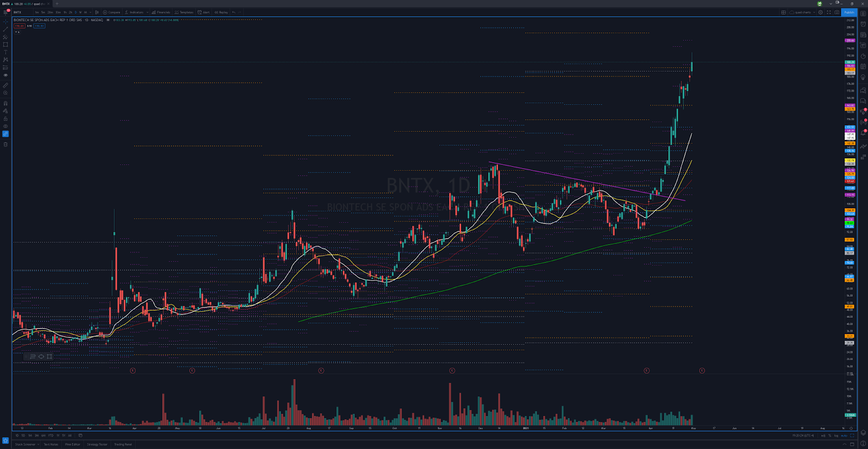Viewport: 868px width, 449px height.
Task: Start bar Replay mode
Action: (221, 12)
